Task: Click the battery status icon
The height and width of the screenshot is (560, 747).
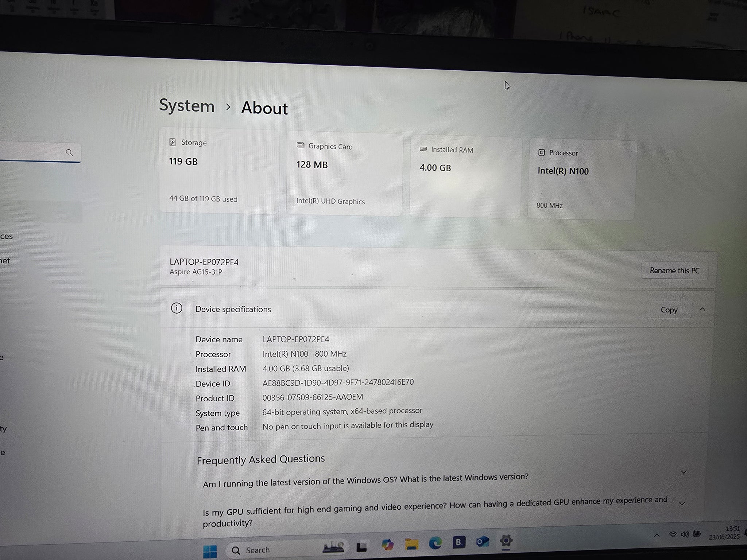Action: pos(697,534)
